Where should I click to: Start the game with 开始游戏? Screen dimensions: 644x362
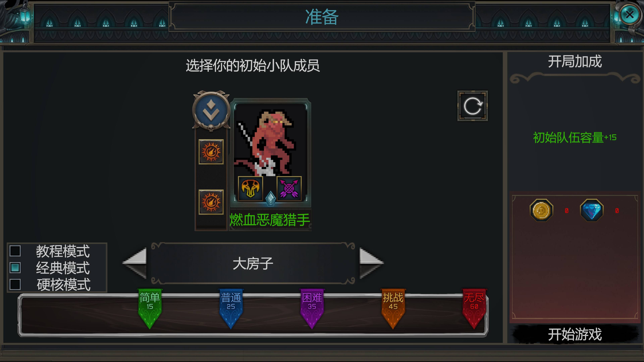coord(575,334)
